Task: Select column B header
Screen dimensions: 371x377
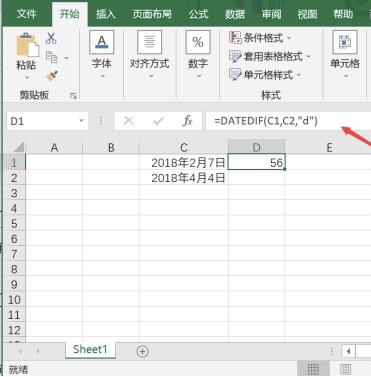Action: 111,147
